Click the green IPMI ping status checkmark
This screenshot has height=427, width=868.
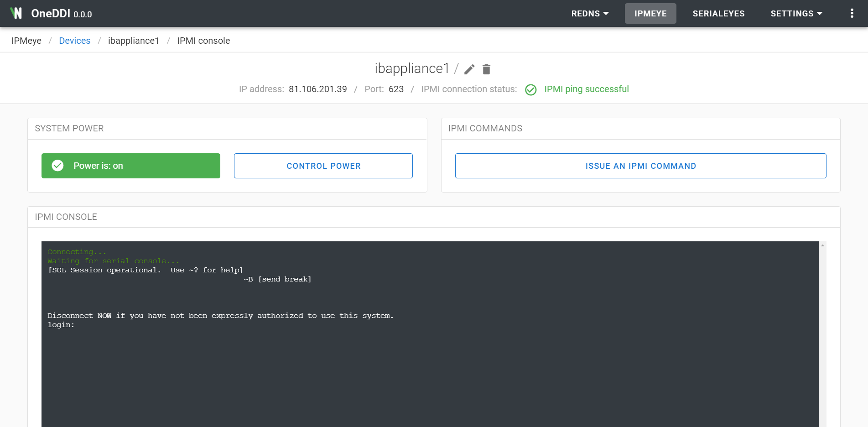tap(530, 90)
